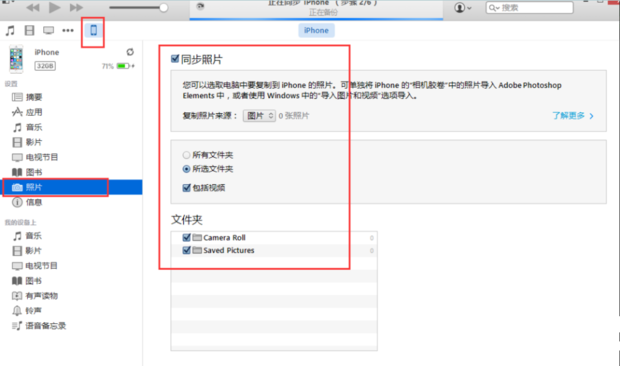Click the sync refresh icon beside iPhone
The height and width of the screenshot is (366, 620).
pyautogui.click(x=130, y=52)
